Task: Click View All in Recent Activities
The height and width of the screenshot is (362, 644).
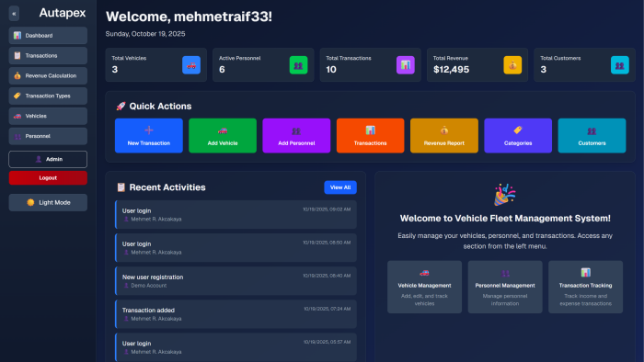Action: coord(340,187)
